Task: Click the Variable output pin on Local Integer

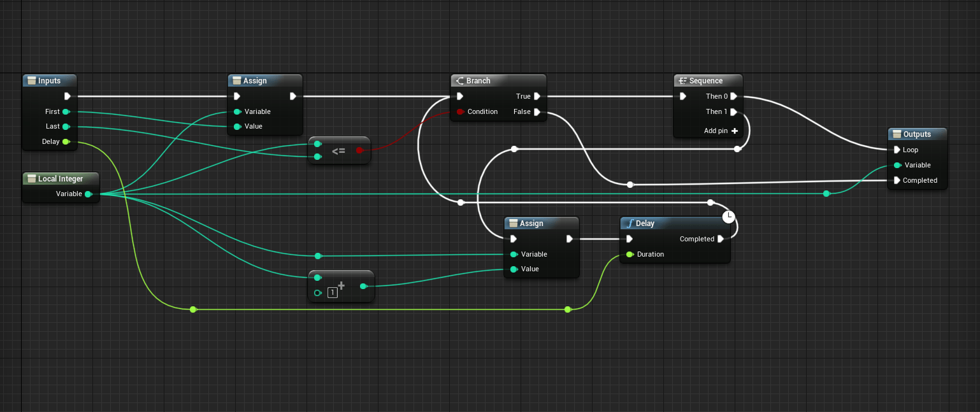Action: 89,194
